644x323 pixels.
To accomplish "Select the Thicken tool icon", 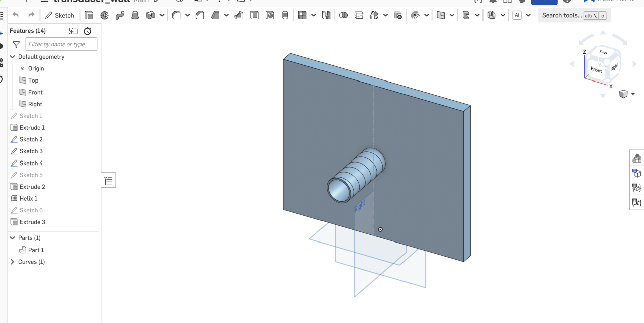I will click(150, 15).
